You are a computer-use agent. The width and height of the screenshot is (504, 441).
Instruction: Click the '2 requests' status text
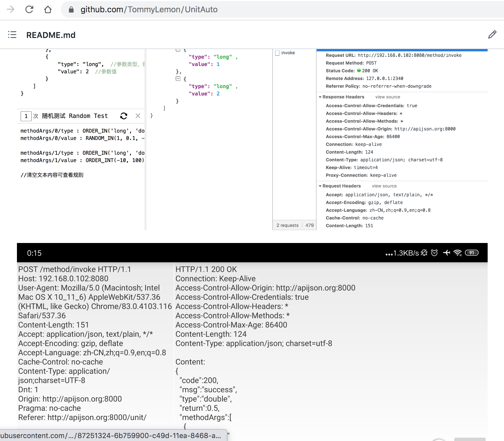pos(288,225)
